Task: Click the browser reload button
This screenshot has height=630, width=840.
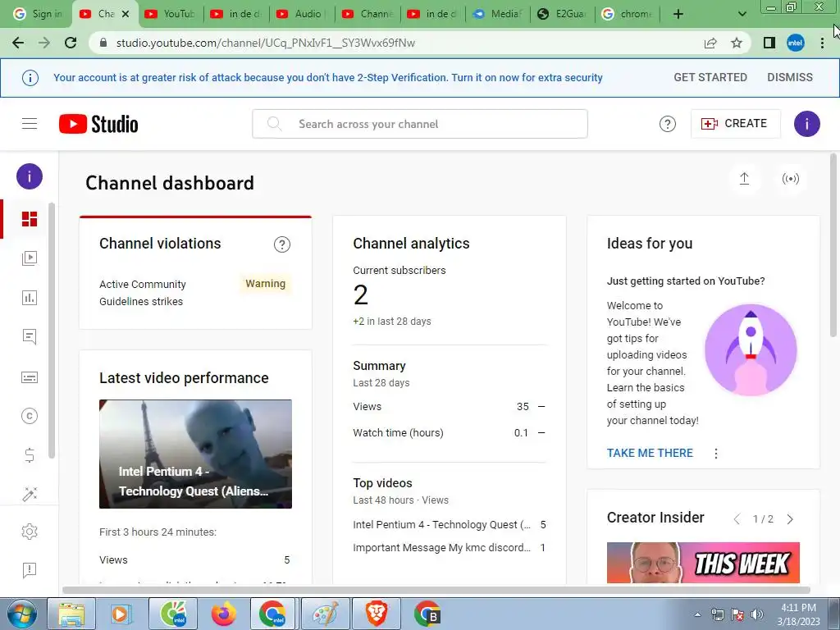Action: (x=71, y=43)
